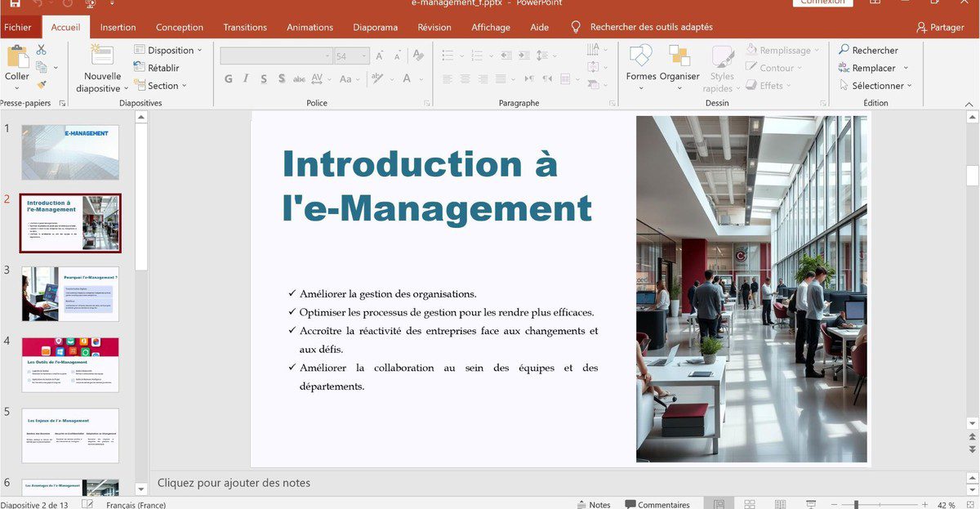Start slideshow from status bar icon
980x509 pixels.
[811, 505]
